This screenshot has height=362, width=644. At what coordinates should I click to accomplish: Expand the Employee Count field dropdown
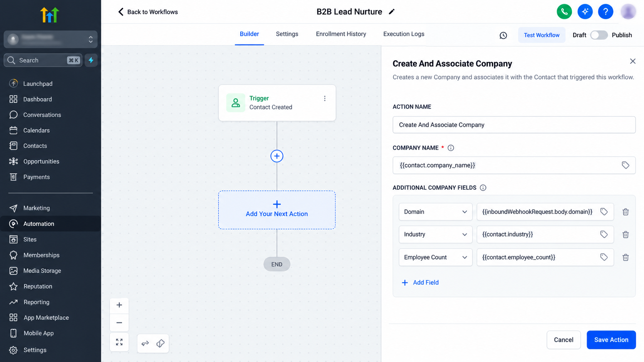[x=435, y=257]
